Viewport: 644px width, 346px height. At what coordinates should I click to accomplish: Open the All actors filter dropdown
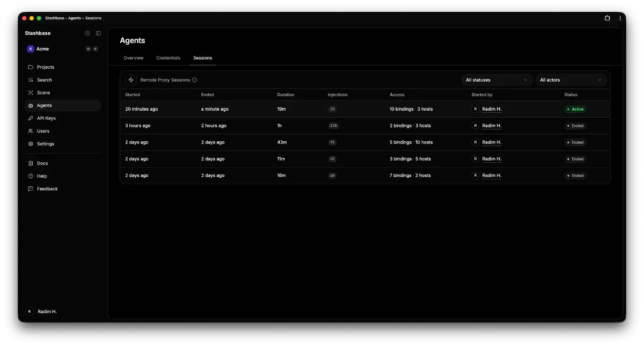[x=571, y=80]
